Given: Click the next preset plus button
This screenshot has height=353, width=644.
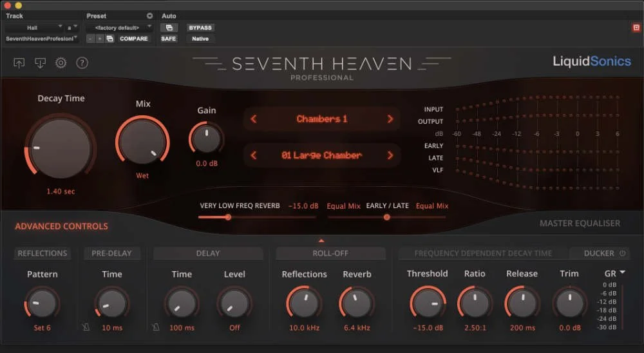Looking at the screenshot, I should [x=100, y=39].
